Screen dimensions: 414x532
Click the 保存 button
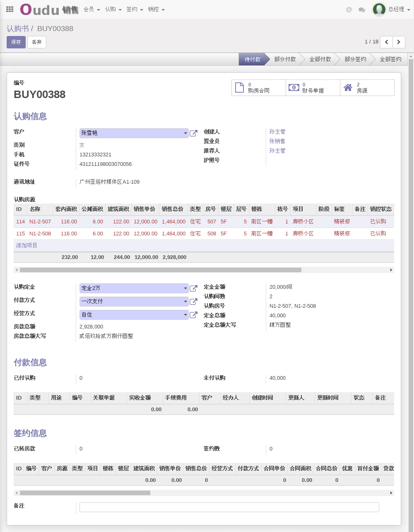click(16, 42)
